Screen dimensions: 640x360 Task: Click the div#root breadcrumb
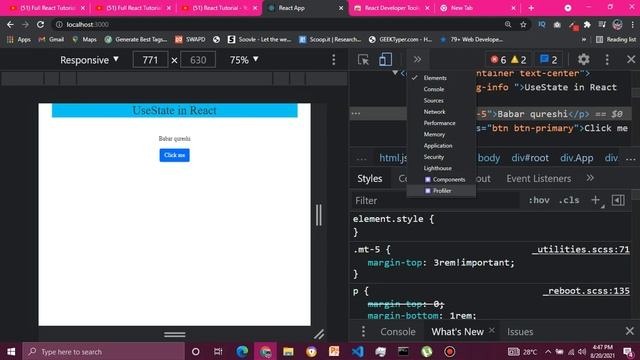point(530,158)
